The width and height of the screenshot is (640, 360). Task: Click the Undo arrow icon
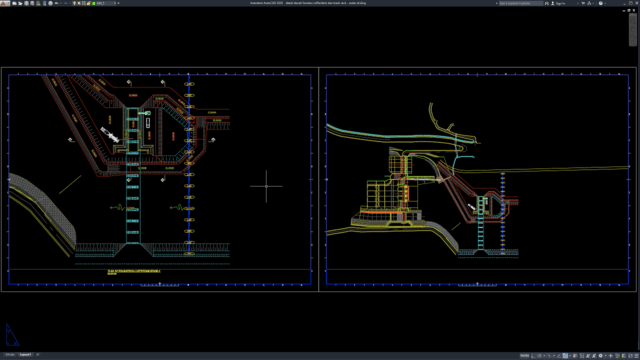click(56, 3)
